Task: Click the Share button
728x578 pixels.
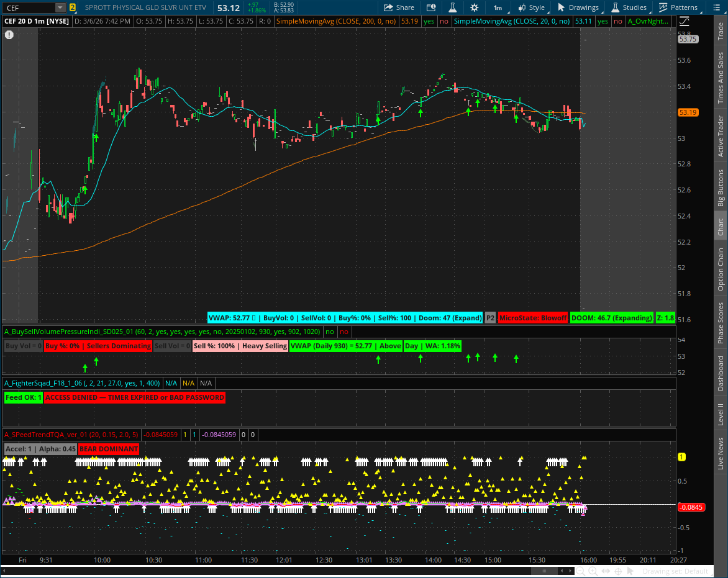Action: [x=399, y=7]
